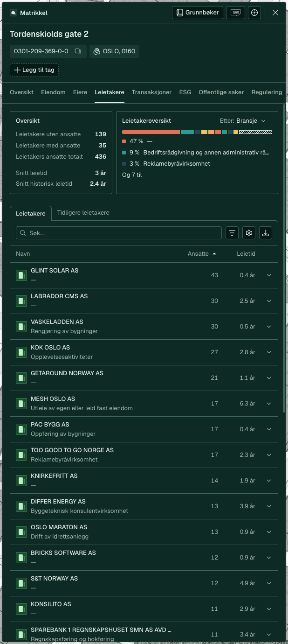Expand the MESH OSLO AS row
This screenshot has width=288, height=644.
(x=269, y=404)
